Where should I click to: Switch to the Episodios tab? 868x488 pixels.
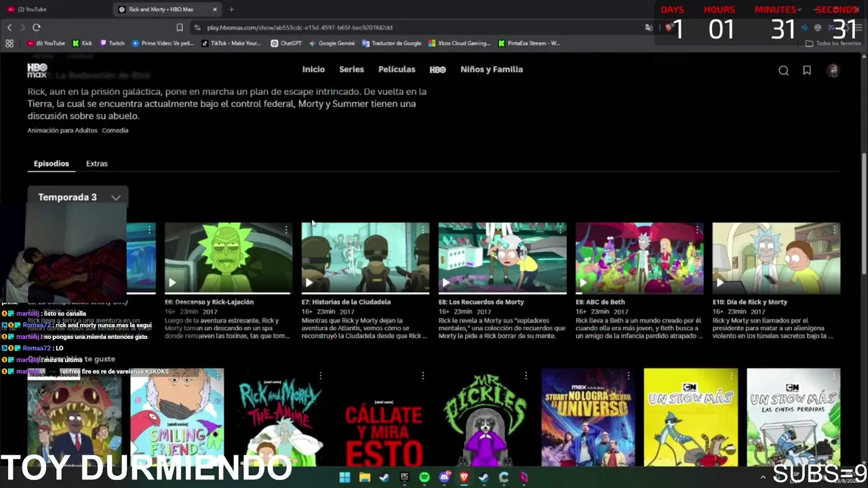coord(52,163)
